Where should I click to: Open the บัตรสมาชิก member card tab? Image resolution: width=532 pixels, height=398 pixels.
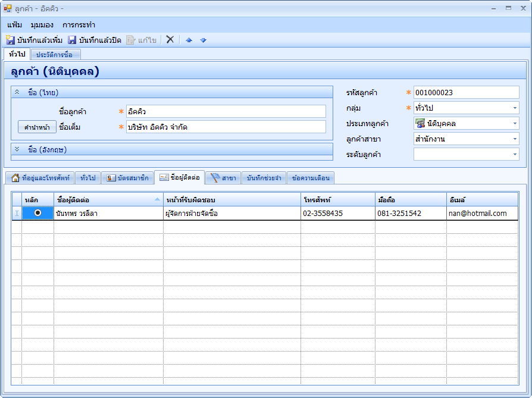coord(127,178)
